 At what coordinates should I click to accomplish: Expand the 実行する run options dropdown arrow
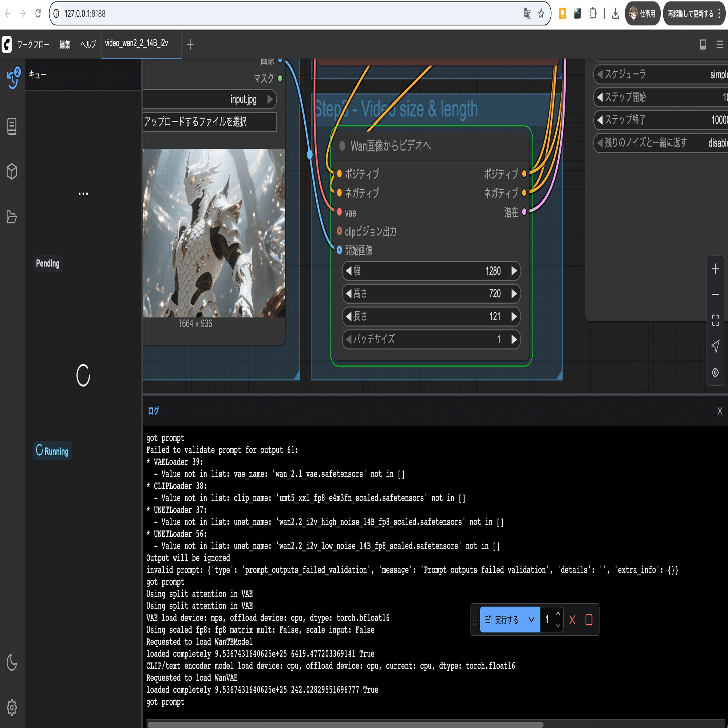(531, 620)
